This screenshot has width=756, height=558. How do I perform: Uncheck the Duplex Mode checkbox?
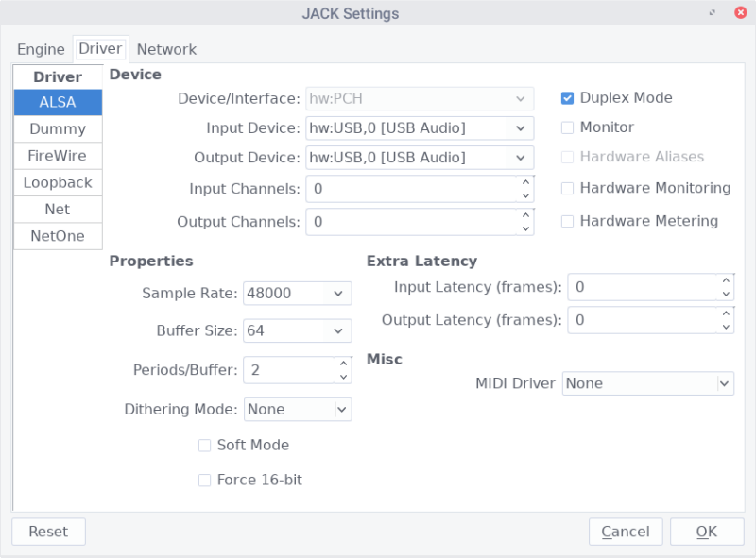click(x=568, y=98)
